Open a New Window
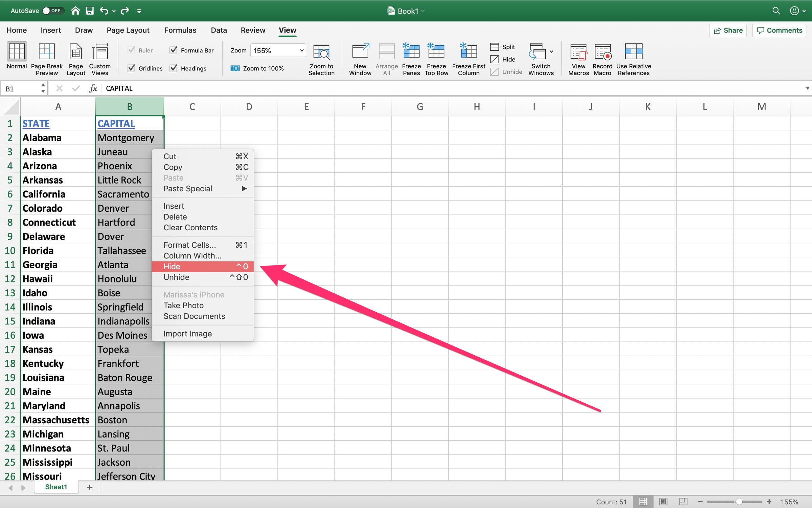 click(x=360, y=51)
